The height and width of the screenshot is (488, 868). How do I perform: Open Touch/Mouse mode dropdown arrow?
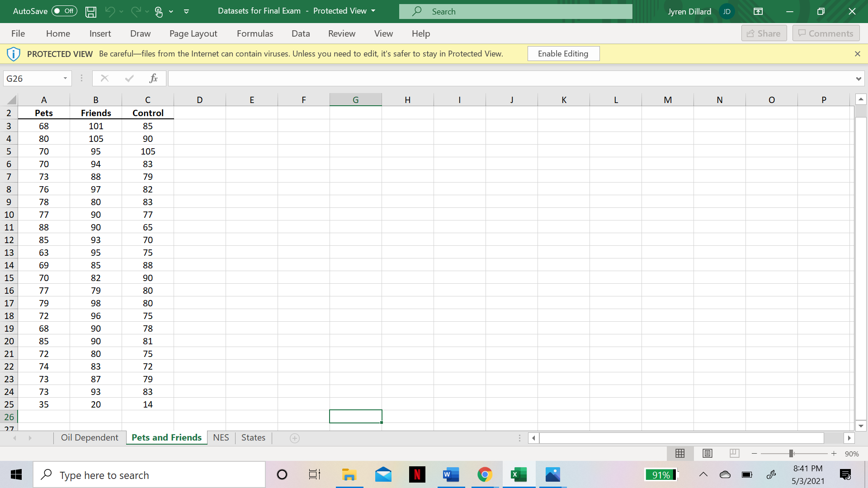[x=171, y=11]
